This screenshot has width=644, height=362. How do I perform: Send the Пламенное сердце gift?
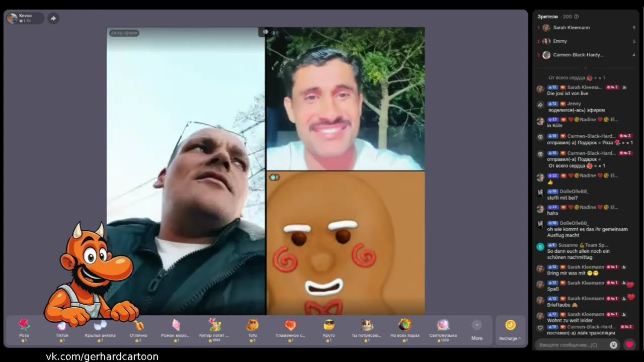coord(290,330)
